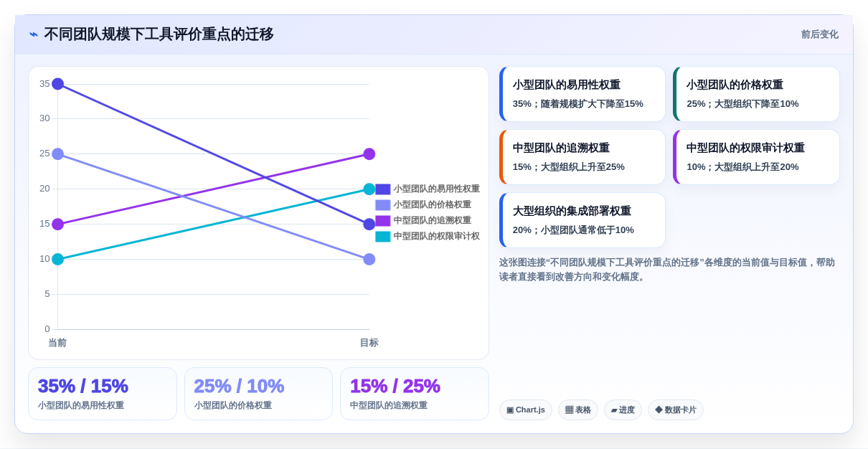Click text 35%；随着规模扩大下降至15%

(578, 104)
